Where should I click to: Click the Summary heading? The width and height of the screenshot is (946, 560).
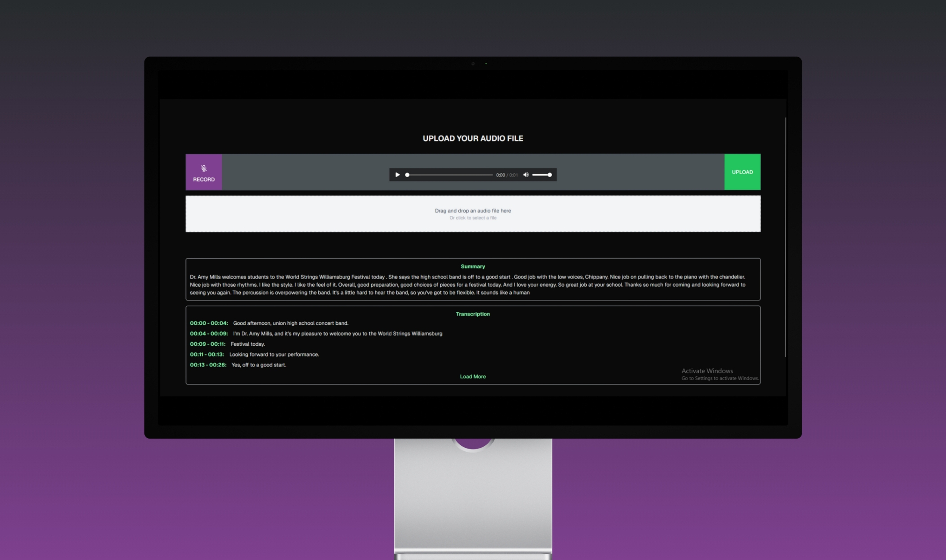473,267
